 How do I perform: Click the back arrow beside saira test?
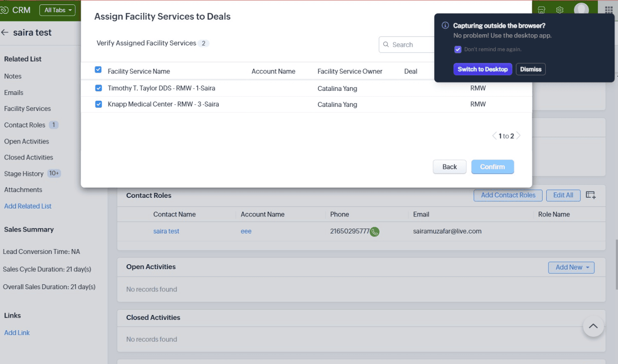[x=5, y=33]
